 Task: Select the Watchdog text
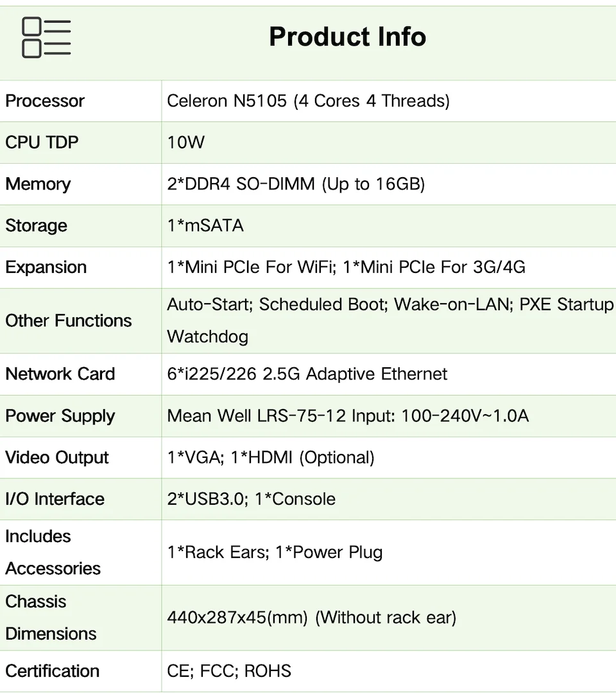207,336
